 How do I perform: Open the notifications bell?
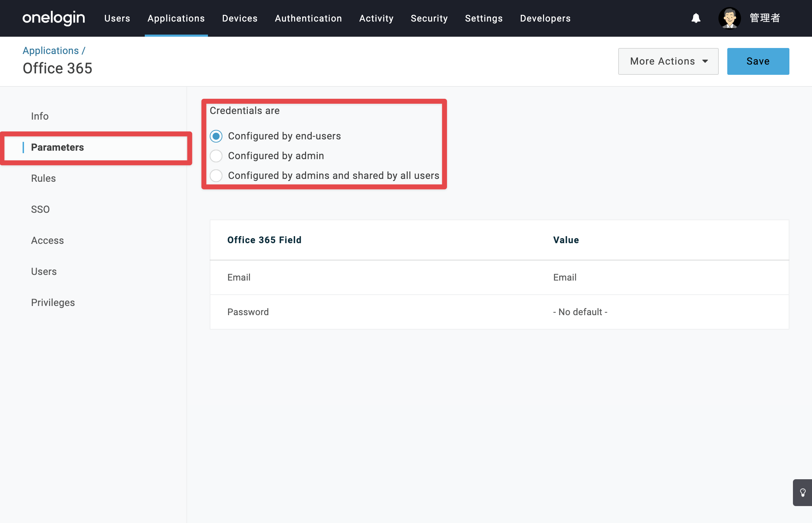point(696,18)
